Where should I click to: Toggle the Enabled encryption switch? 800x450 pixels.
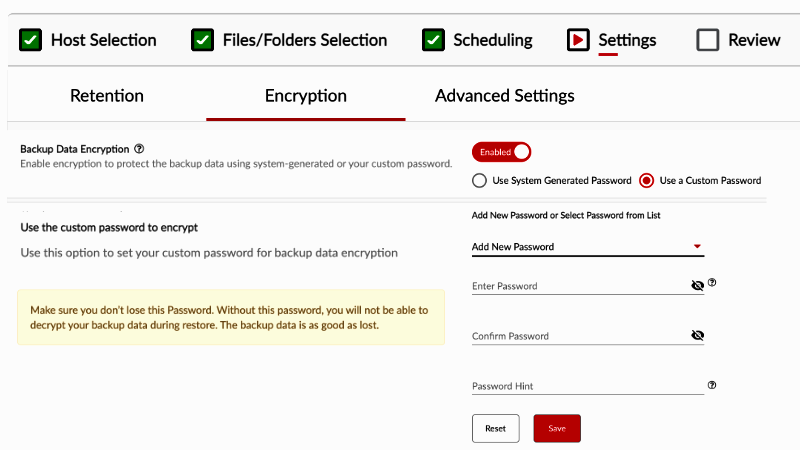501,152
